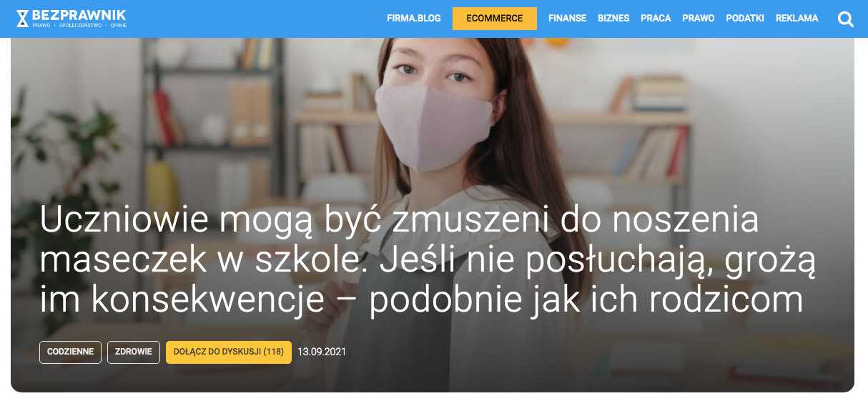Click the hourglass Bezprawnik logo icon
Screen dimensions: 868x416
23,19
